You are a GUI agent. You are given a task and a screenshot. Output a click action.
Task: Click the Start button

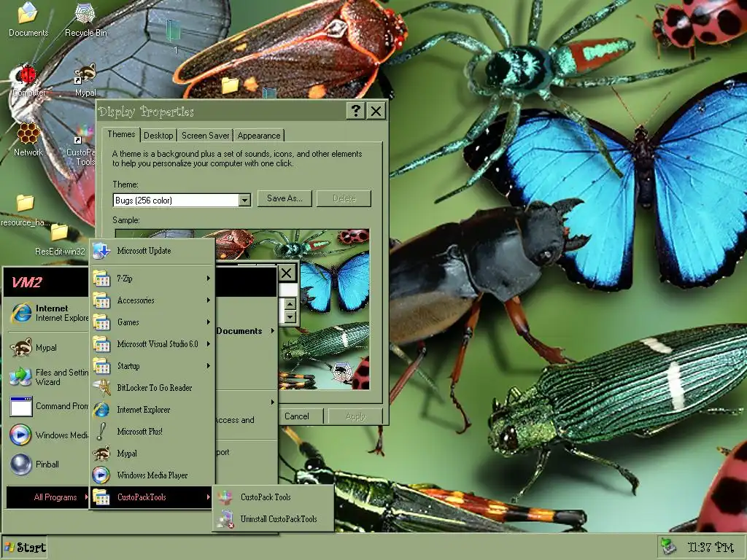coord(26,548)
